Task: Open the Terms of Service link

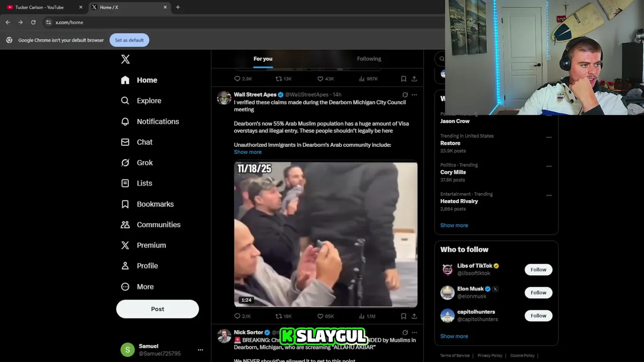Action: 455,355
